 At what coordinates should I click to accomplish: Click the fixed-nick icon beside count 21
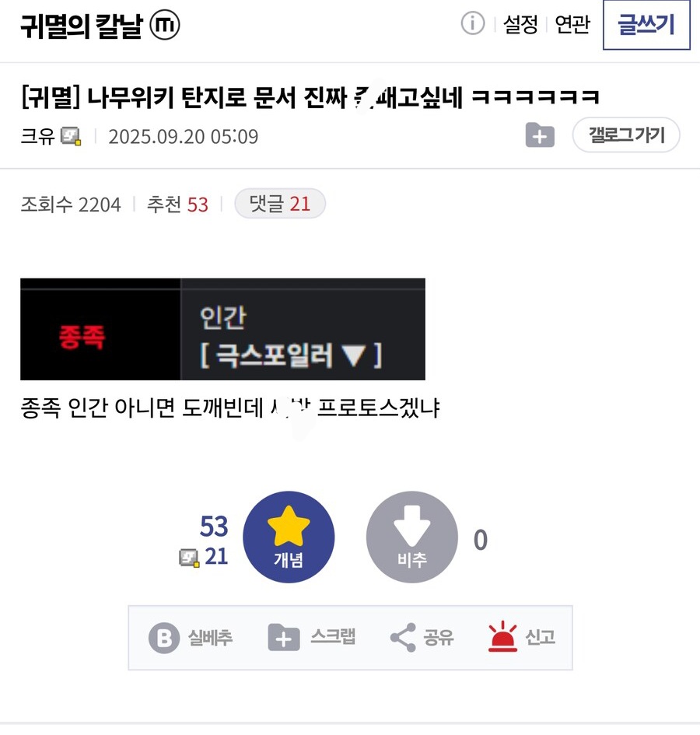[190, 558]
